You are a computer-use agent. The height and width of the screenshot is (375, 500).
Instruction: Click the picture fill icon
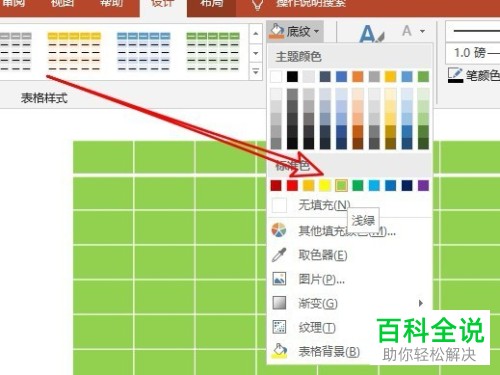point(279,279)
